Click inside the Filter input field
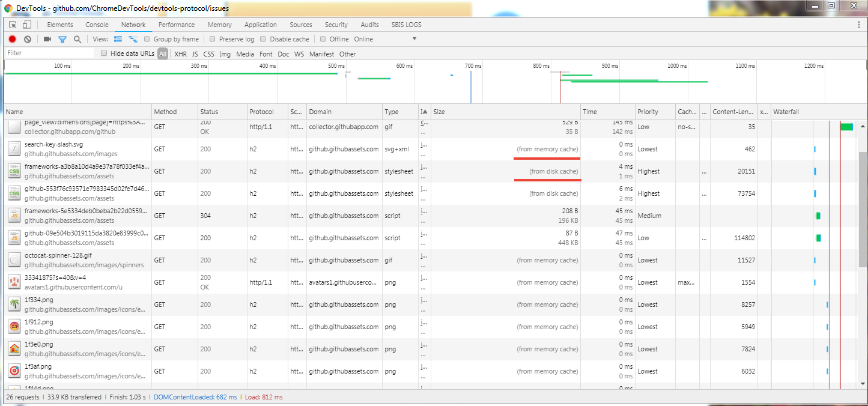Screen dimensions: 868x406 pos(48,53)
